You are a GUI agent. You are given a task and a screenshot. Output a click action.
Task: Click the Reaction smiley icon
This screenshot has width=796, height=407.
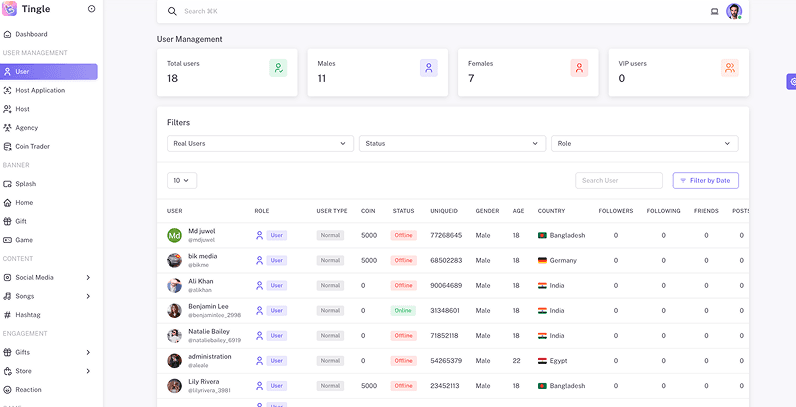[x=7, y=390]
